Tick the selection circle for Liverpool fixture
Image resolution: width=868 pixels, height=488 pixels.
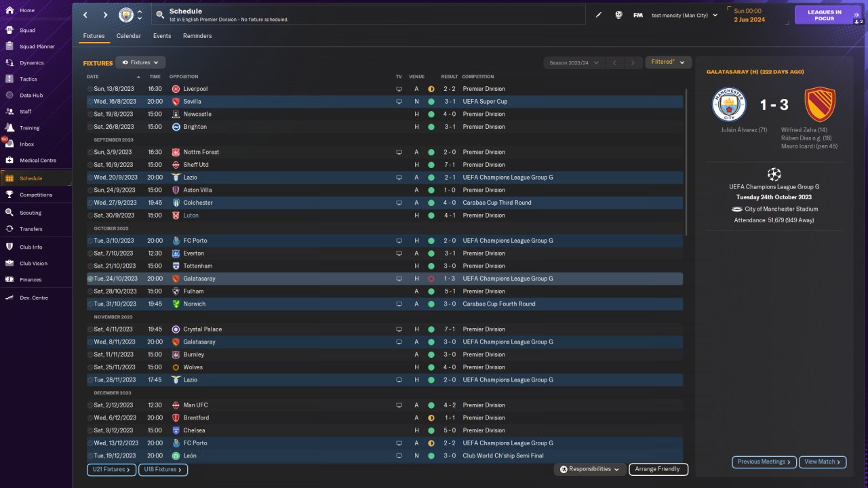[x=90, y=89]
